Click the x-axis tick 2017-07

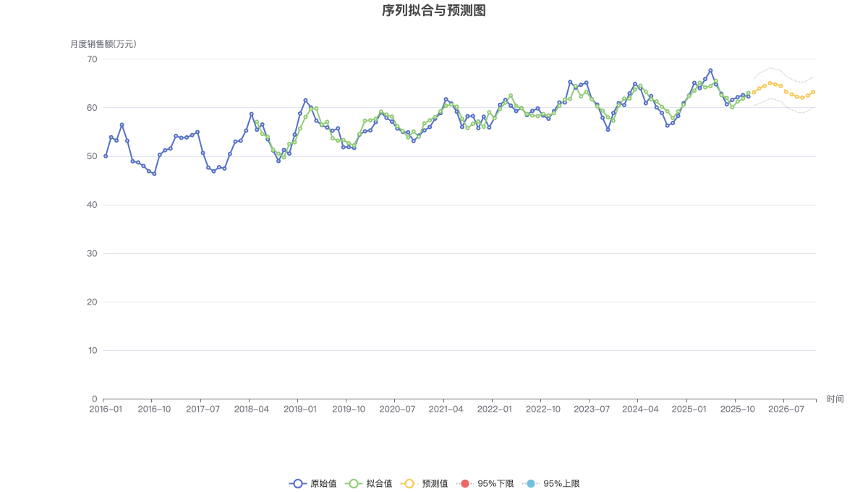pyautogui.click(x=203, y=409)
